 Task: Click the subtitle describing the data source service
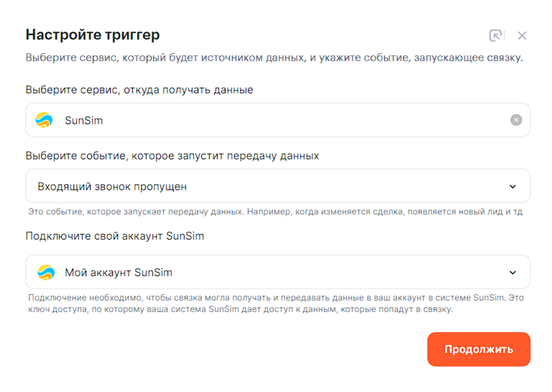tap(274, 58)
